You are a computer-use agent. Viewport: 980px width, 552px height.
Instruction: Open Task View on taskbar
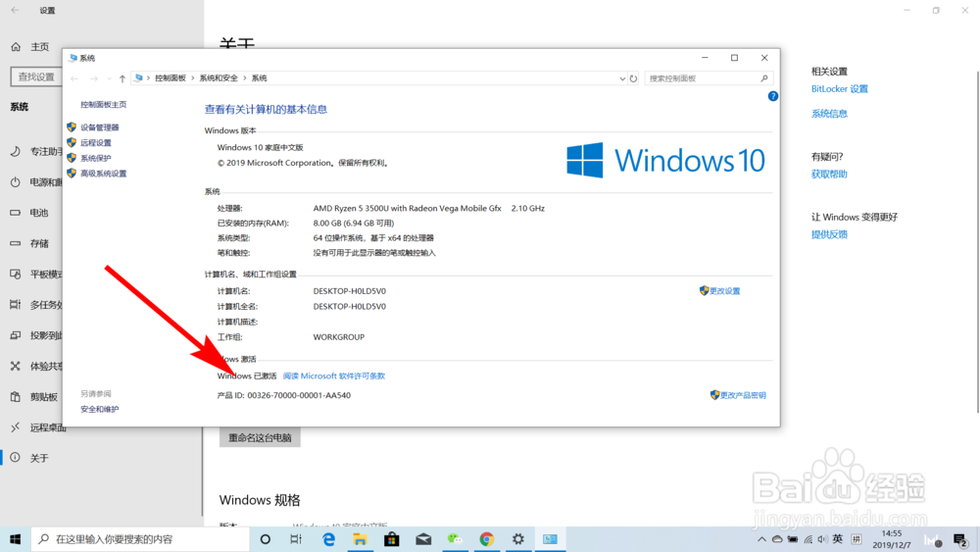point(296,539)
